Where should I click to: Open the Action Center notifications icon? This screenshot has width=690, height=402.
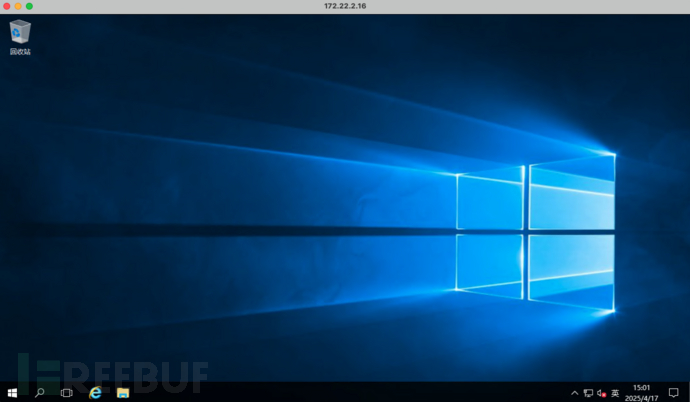point(673,392)
